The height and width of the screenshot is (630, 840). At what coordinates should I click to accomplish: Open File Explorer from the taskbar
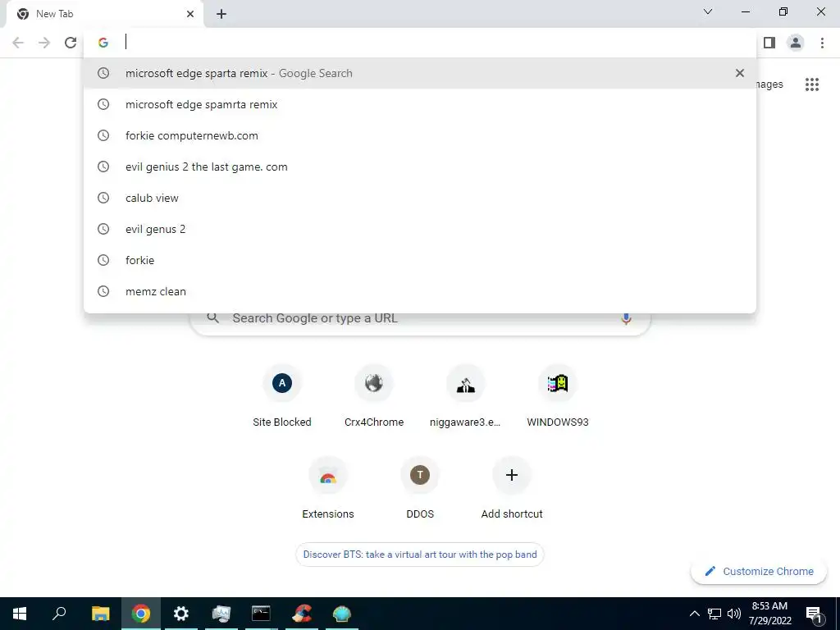click(100, 614)
